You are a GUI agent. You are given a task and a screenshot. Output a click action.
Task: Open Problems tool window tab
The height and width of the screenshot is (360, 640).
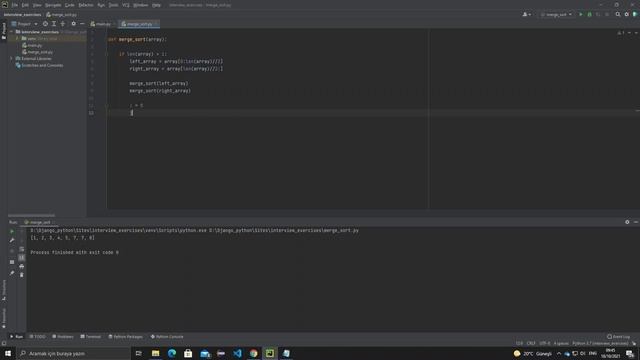(63, 337)
